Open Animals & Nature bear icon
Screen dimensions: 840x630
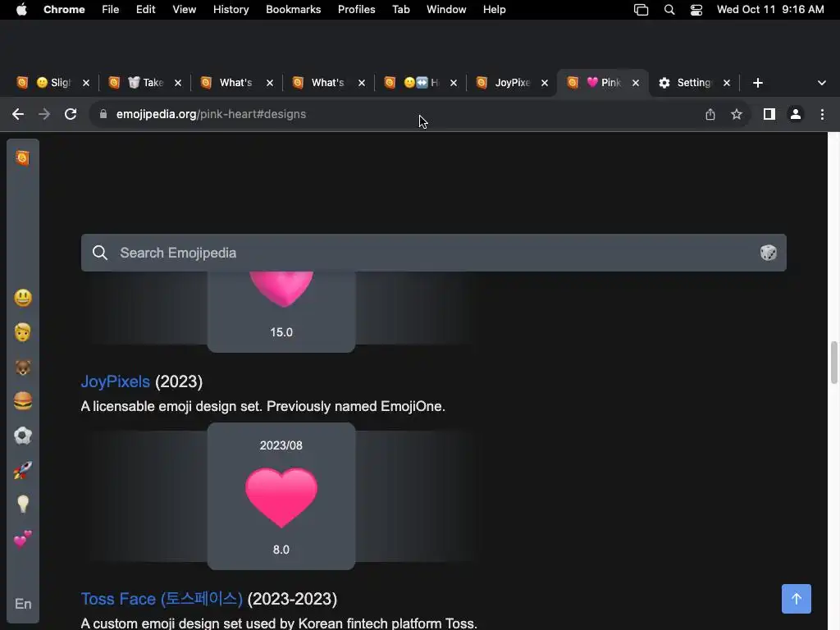point(22,367)
